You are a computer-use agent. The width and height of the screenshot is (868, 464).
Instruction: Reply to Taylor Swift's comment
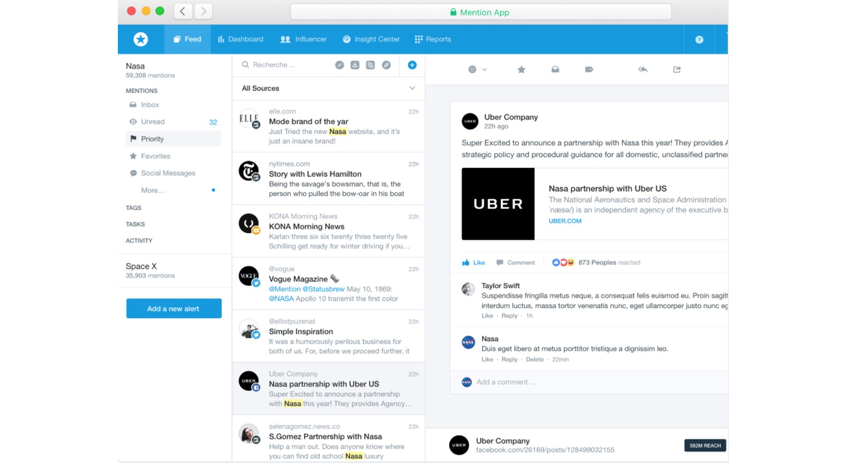509,316
